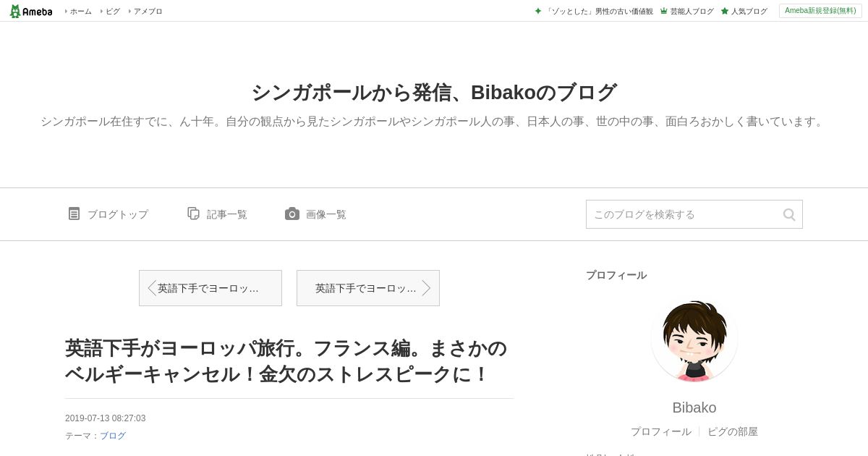868x456 pixels.
Task: Open the ブログ theme link
Action: [113, 436]
